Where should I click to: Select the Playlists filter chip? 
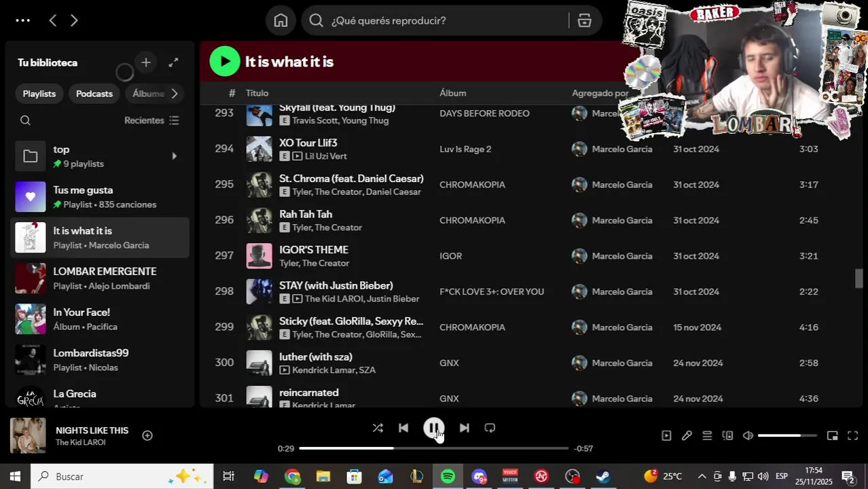[39, 94]
